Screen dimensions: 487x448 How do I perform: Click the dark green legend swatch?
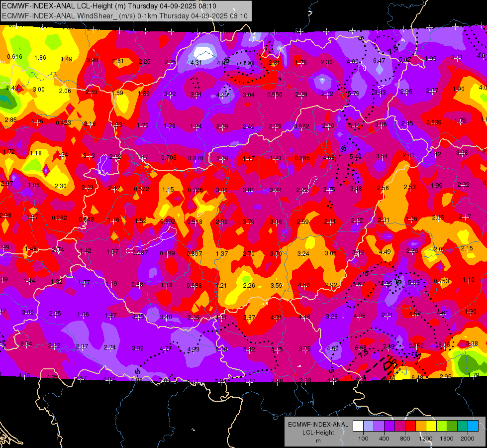(452, 426)
